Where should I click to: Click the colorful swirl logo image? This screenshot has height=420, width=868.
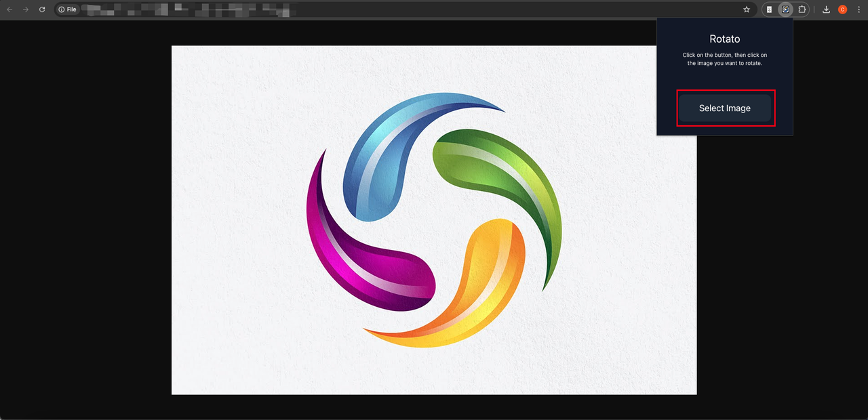coord(434,220)
